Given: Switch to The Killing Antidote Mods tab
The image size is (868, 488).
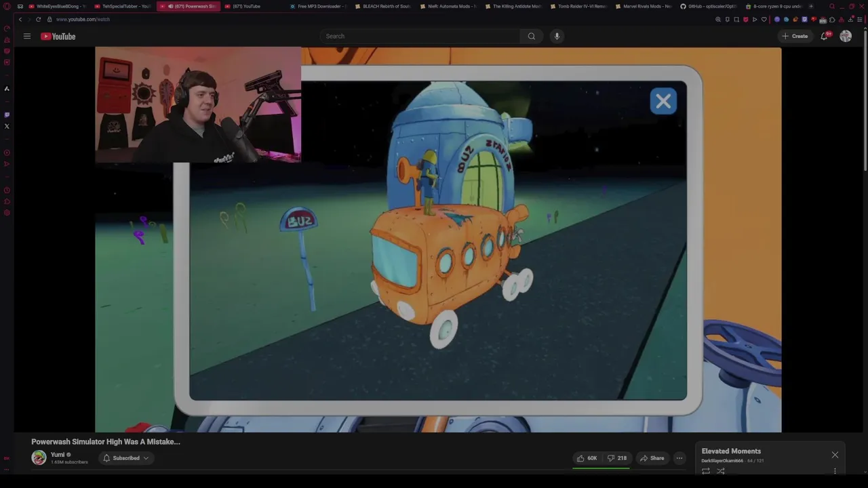Looking at the screenshot, I should click(513, 6).
